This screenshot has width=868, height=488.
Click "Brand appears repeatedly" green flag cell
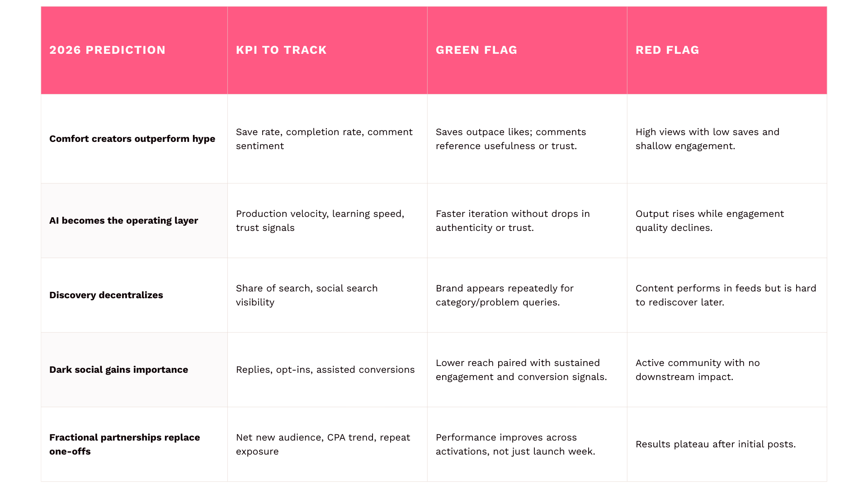[x=505, y=295]
